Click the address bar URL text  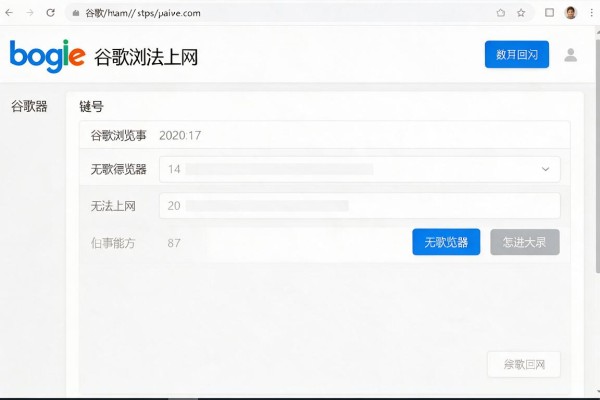[143, 13]
